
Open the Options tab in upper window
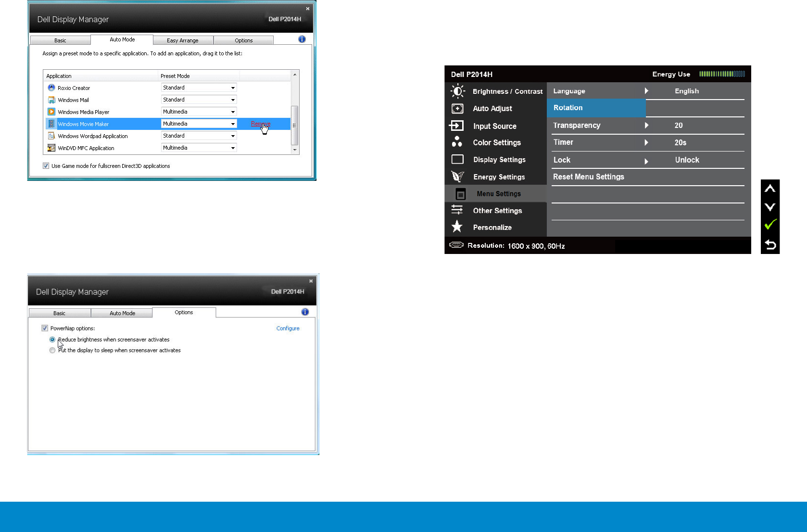point(243,40)
